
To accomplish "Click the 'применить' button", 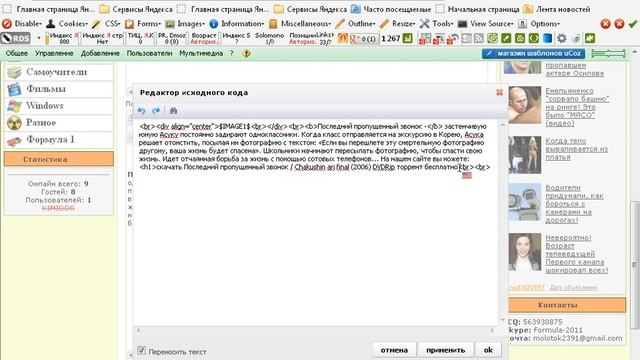I will pyautogui.click(x=445, y=350).
